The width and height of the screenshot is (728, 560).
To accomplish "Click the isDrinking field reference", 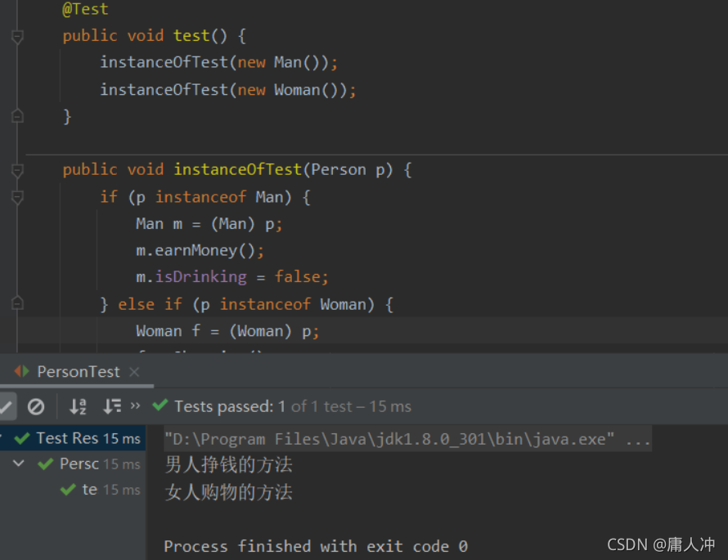I will click(x=200, y=277).
